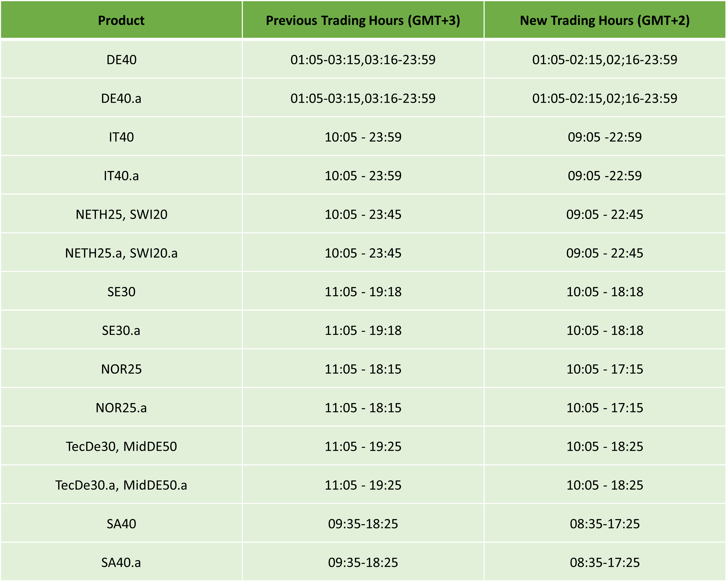The width and height of the screenshot is (728, 582).
Task: Select the New Trading Hours (GMT+2) header
Action: pyautogui.click(x=605, y=20)
